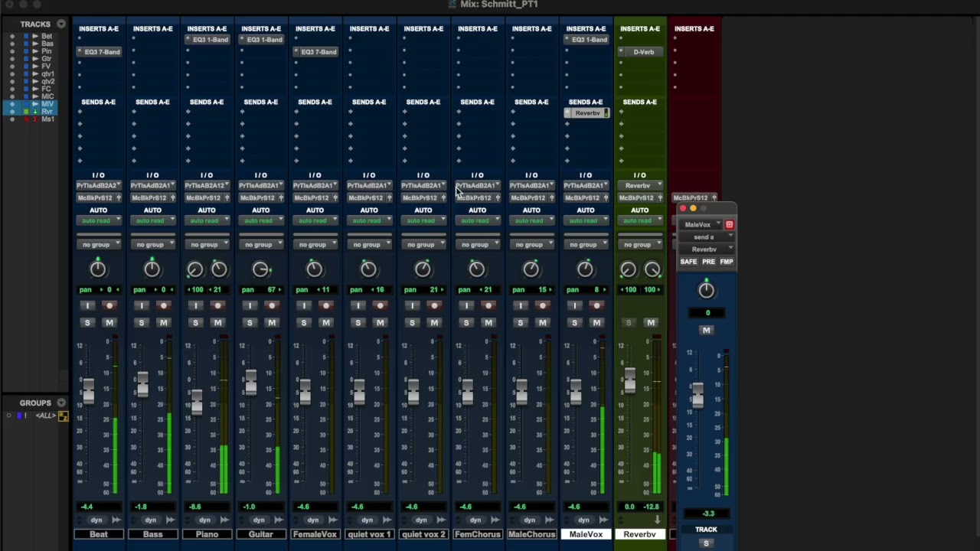Toggle FMP in the send window
Viewport: 980px width, 551px height.
(x=727, y=262)
